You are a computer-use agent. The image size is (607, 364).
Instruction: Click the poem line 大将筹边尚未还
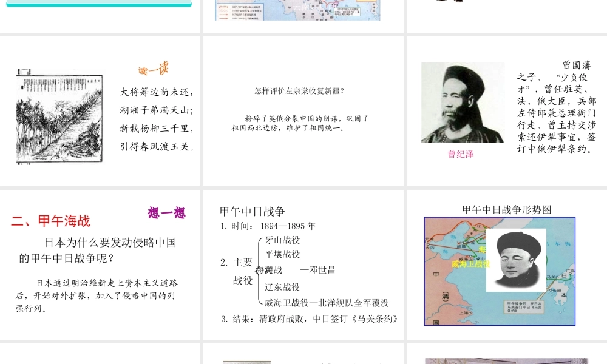pos(157,92)
